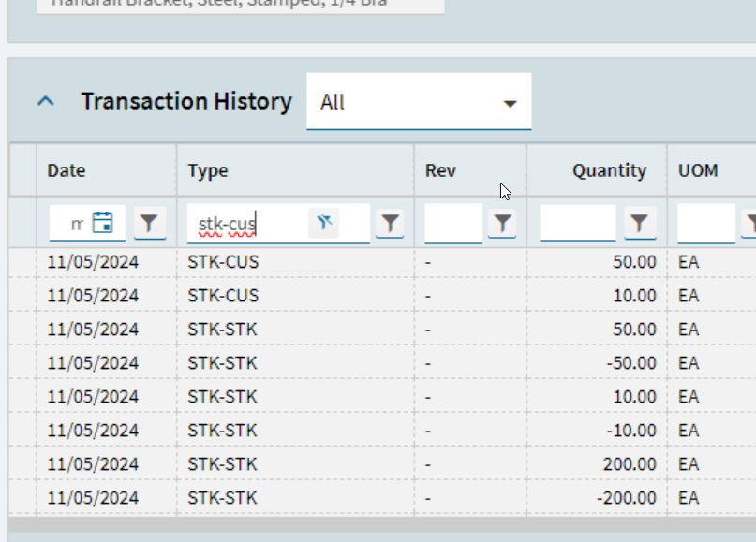
Task: Open the All transaction type dropdown
Action: pyautogui.click(x=419, y=102)
